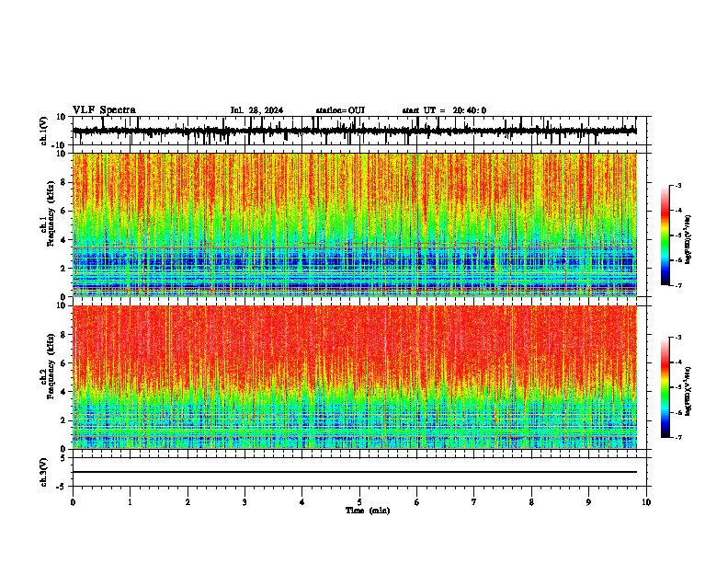The image size is (728, 563).
Task: Click the "9" tick on the time axis
Action: coord(588,502)
